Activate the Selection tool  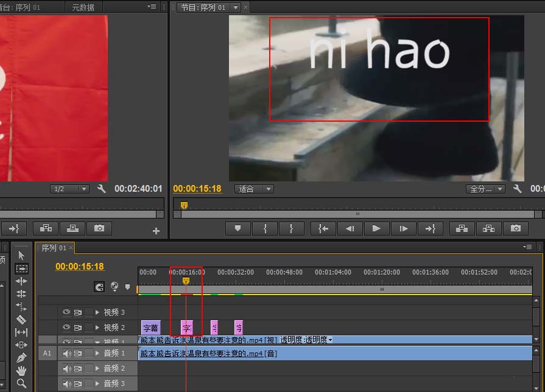pos(21,254)
